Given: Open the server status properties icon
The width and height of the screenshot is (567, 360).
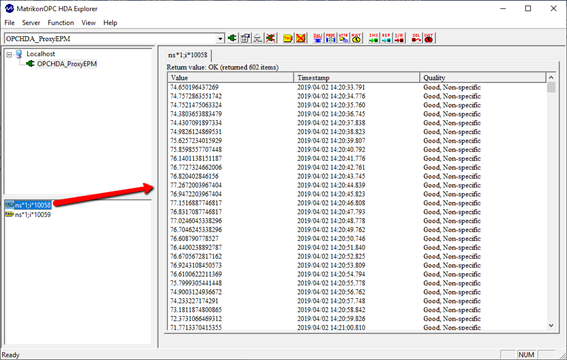Looking at the screenshot, I should point(245,38).
